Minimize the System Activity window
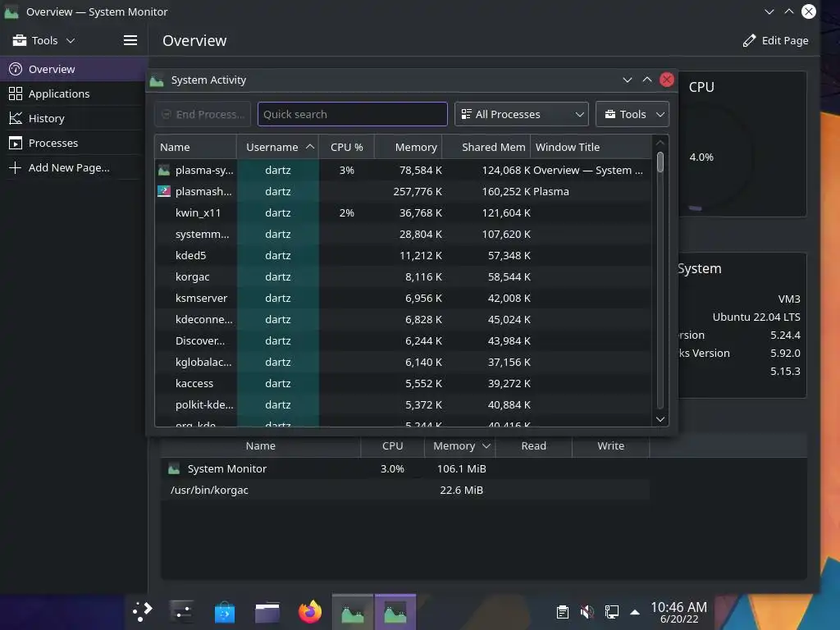Viewport: 840px width, 630px height. click(x=628, y=80)
